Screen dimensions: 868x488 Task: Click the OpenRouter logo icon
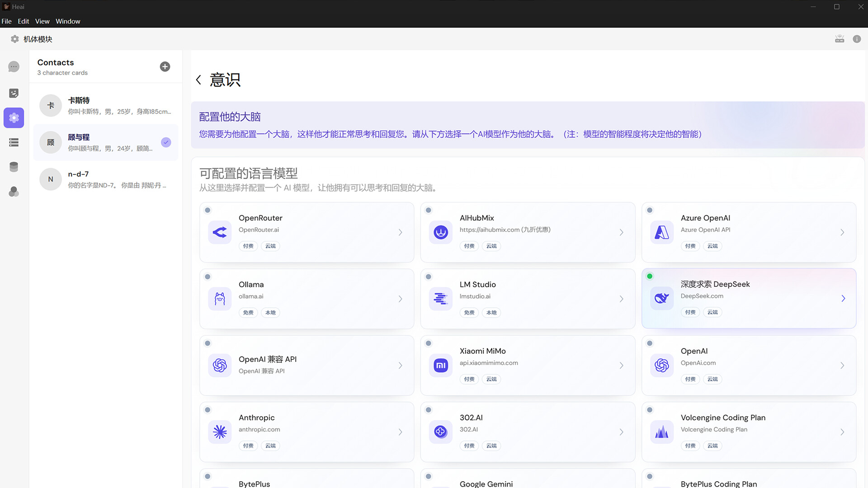220,232
